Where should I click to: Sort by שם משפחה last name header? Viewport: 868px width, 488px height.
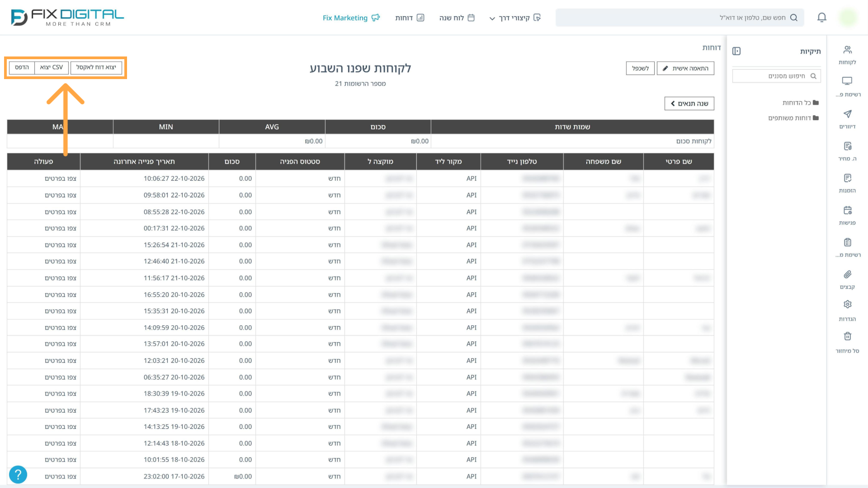(604, 161)
